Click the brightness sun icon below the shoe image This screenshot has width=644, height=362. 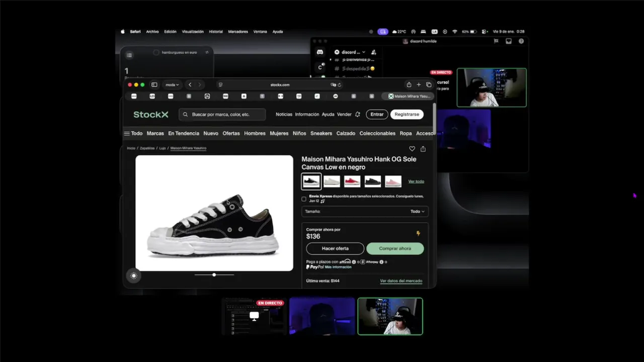point(133,276)
